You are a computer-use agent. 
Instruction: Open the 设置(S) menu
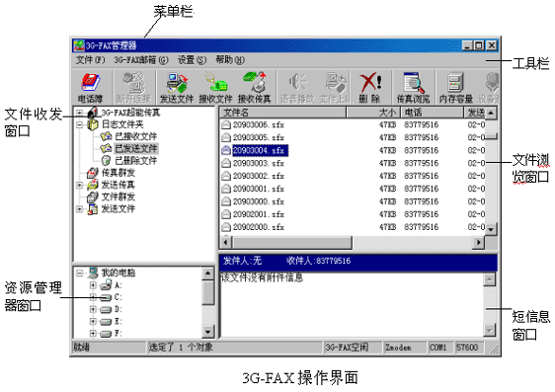click(192, 60)
